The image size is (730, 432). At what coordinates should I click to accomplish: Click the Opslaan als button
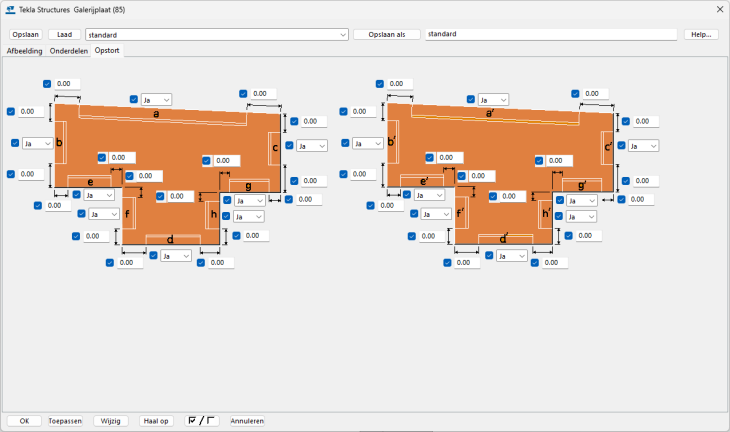pyautogui.click(x=386, y=34)
